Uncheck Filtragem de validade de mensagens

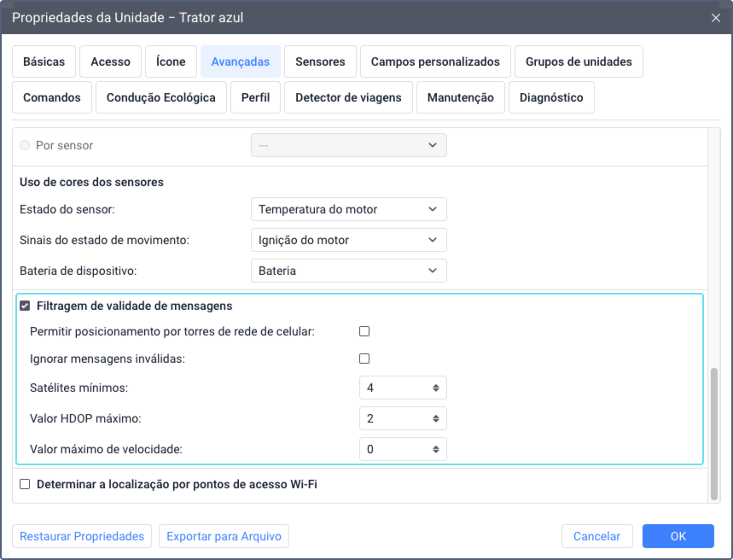[x=25, y=306]
